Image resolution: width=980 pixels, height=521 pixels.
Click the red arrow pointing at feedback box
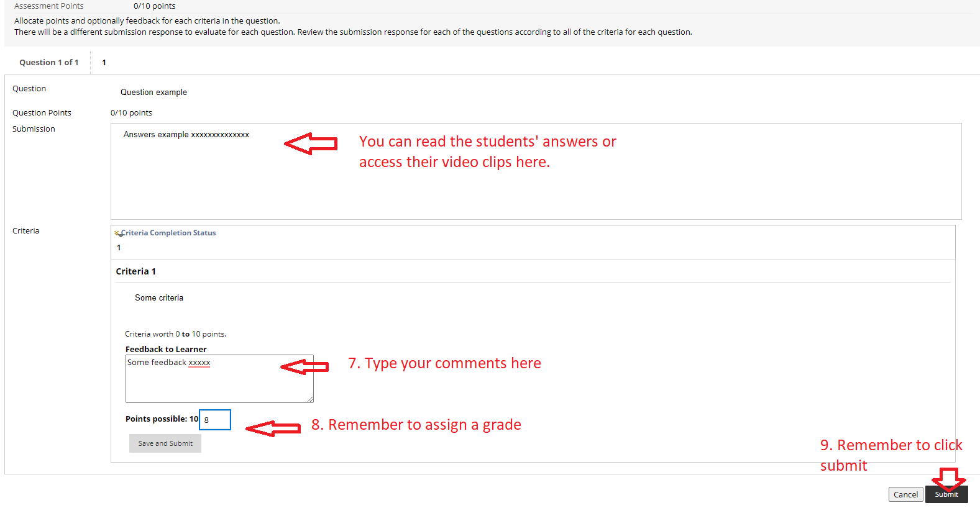tap(305, 367)
